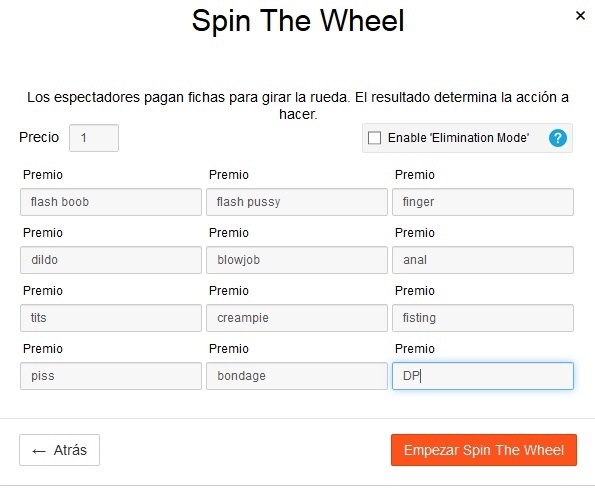This screenshot has width=595, height=495.
Task: Select the 'anal' prize input box
Action: tap(483, 260)
